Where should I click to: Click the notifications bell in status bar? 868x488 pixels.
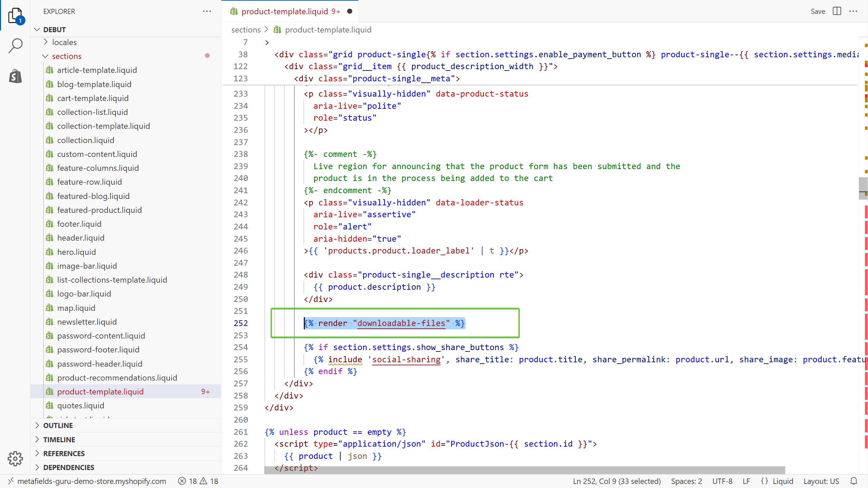coord(854,481)
